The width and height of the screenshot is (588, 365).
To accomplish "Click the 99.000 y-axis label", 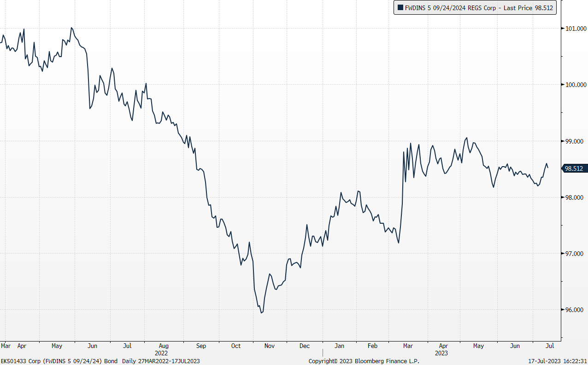I will (576, 141).
